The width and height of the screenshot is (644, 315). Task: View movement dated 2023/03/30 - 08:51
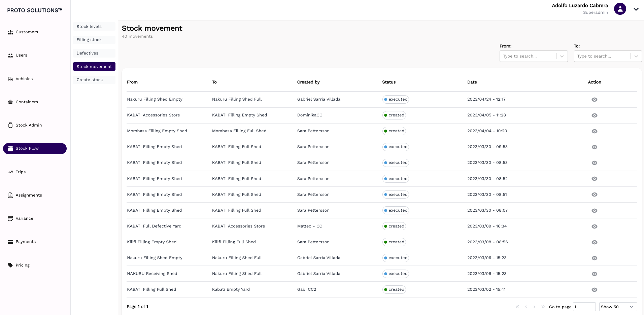coord(595,195)
